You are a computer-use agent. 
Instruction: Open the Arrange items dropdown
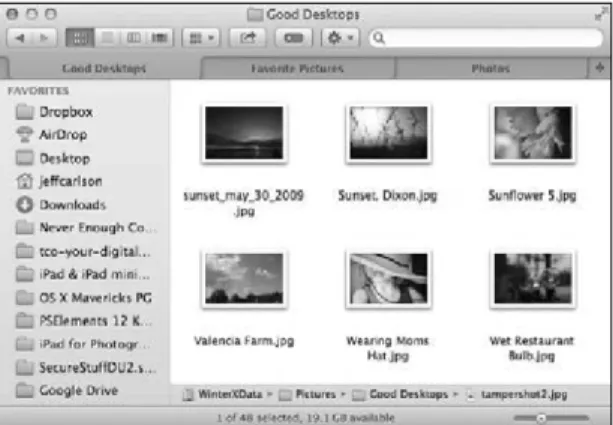click(201, 38)
